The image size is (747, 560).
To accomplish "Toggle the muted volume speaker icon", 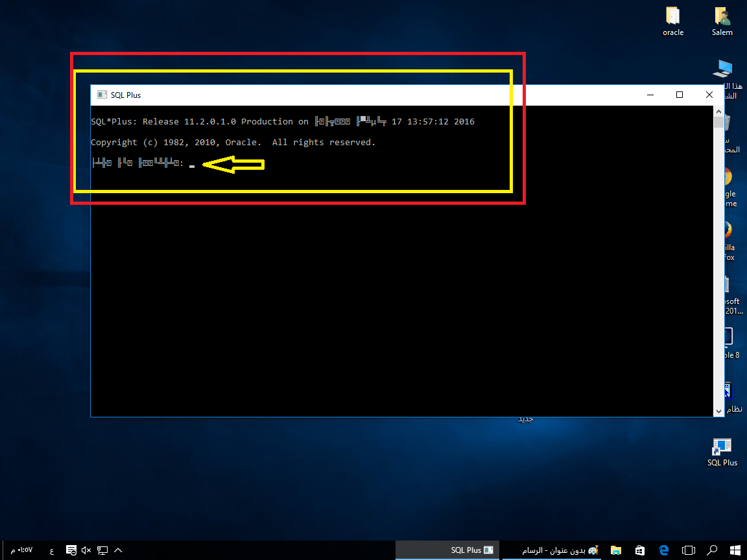I will pyautogui.click(x=86, y=550).
